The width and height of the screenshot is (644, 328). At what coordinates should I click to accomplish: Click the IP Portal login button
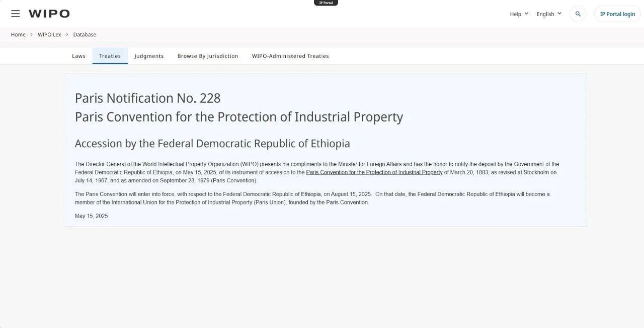point(617,14)
